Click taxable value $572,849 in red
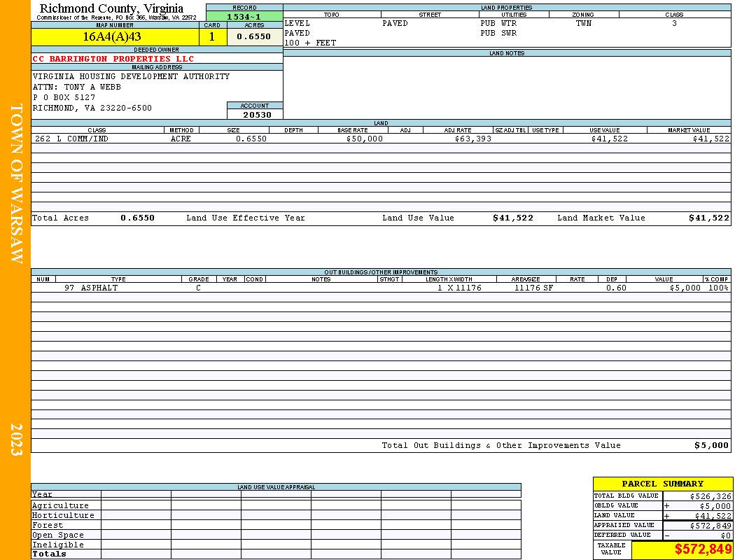 click(x=703, y=549)
